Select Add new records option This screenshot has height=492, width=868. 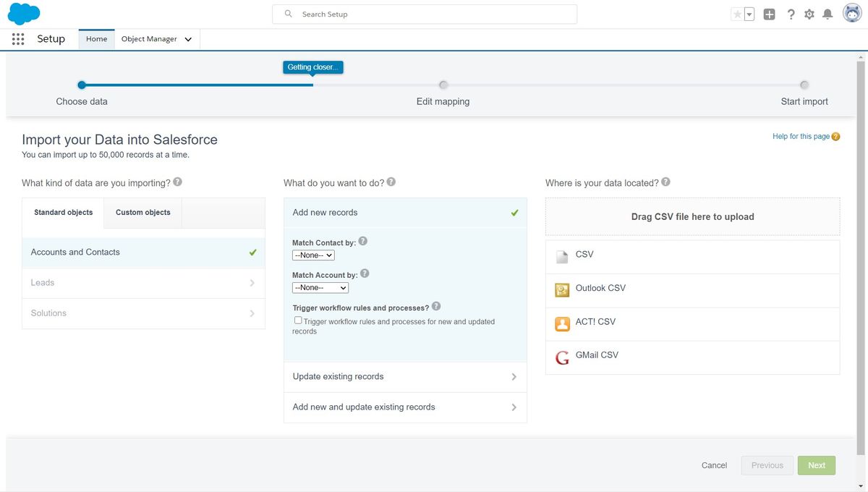click(405, 213)
